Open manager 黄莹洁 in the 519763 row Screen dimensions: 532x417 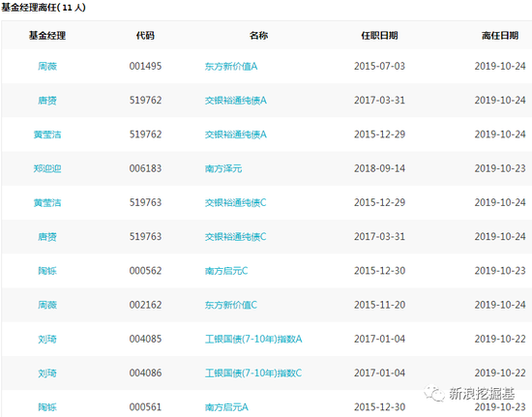(x=47, y=202)
